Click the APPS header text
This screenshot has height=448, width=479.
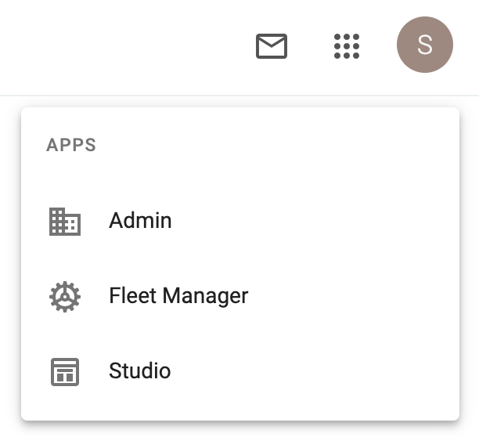(71, 145)
